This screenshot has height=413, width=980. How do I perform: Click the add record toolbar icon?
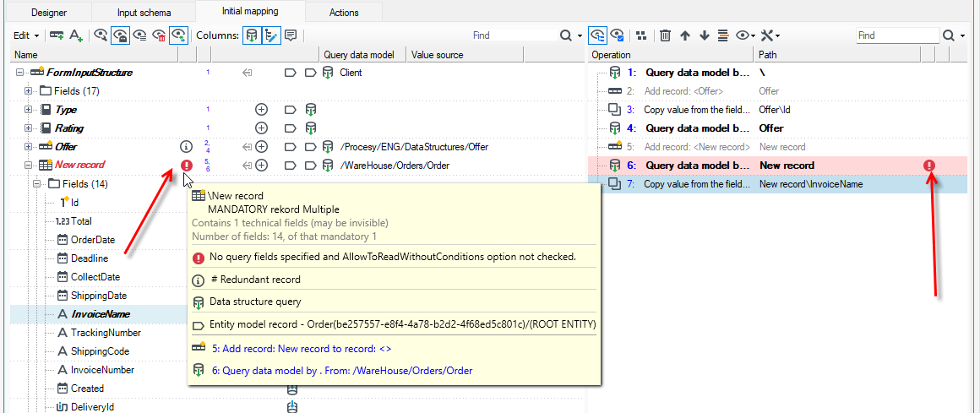tap(57, 35)
